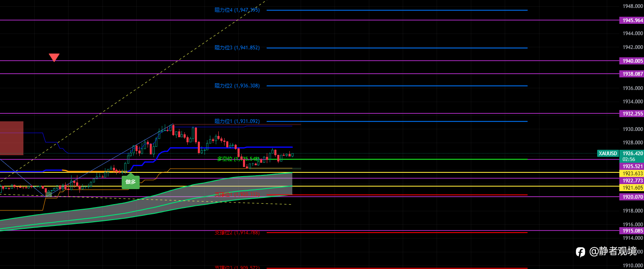
Task: Click the 1914.000 axis label
Action: [633, 238]
